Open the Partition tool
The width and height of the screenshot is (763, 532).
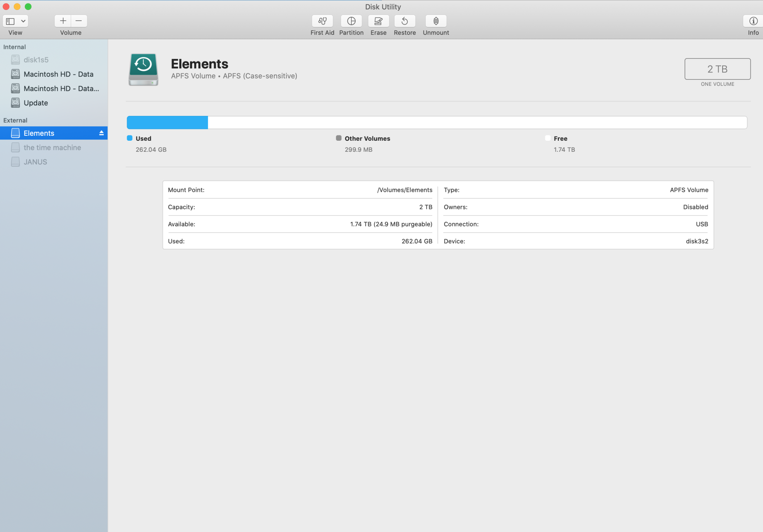pos(351,21)
